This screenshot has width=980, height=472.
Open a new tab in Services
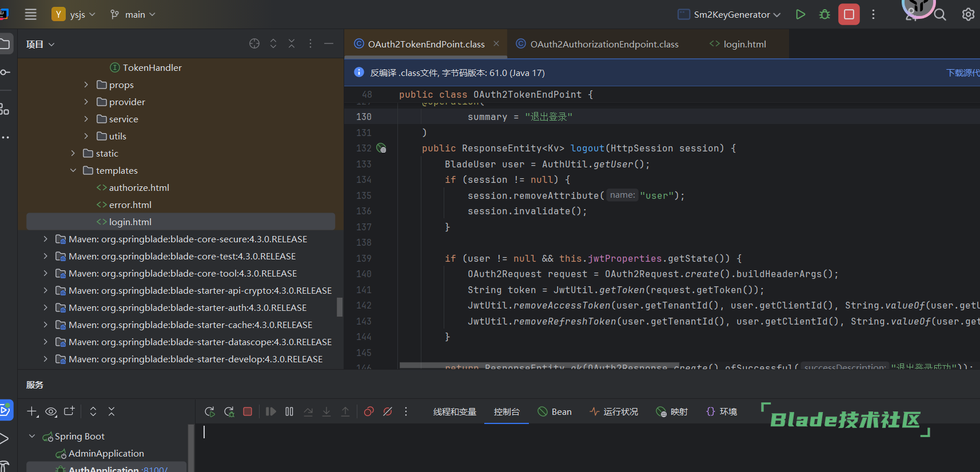pos(69,411)
